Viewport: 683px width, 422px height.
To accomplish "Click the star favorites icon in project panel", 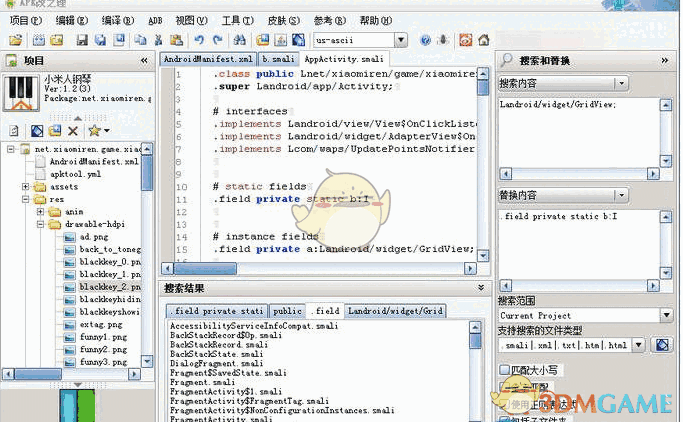I will pyautogui.click(x=94, y=130).
